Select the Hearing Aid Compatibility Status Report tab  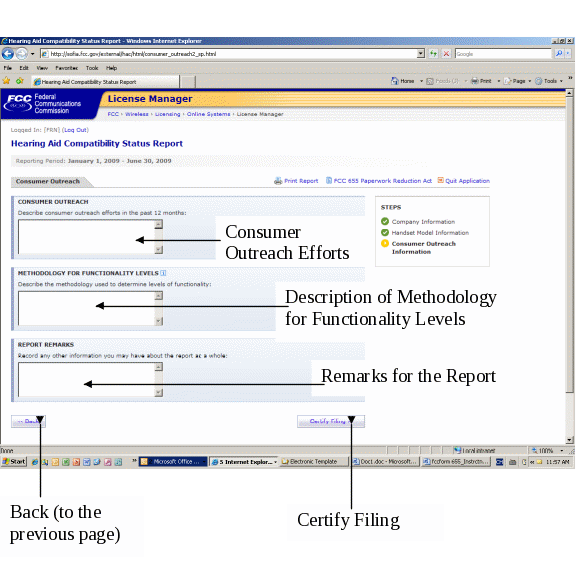coord(105,82)
